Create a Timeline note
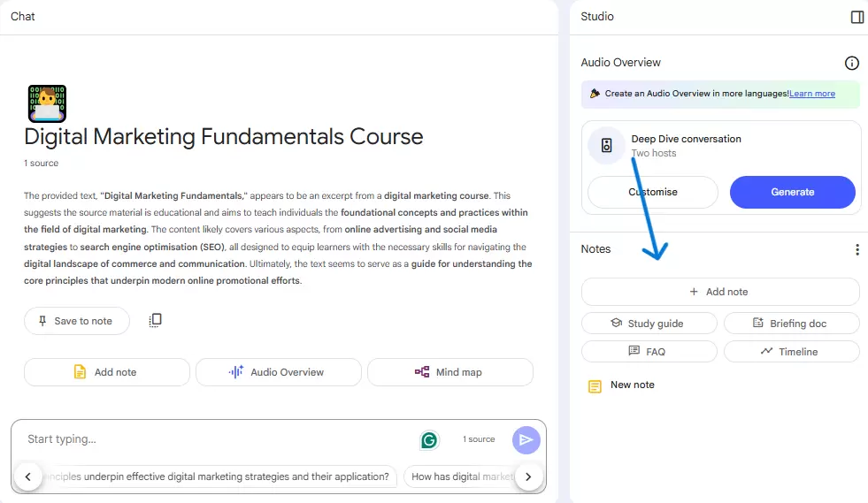This screenshot has height=503, width=868. (792, 351)
